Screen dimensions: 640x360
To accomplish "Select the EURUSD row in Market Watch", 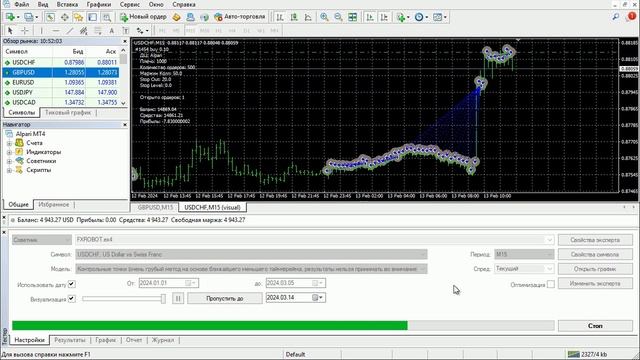I will [x=60, y=82].
